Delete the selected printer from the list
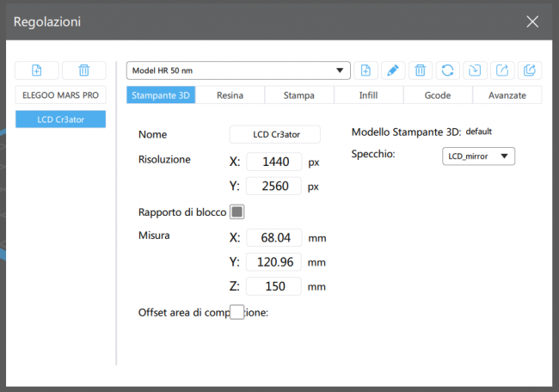This screenshot has width=559, height=392. pyautogui.click(x=84, y=70)
